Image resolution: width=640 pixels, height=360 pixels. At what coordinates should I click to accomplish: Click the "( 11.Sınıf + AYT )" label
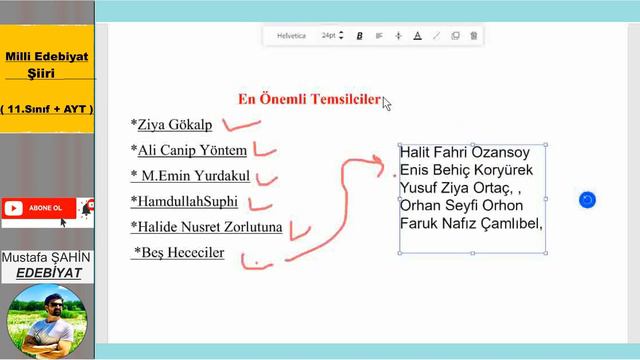(x=47, y=109)
